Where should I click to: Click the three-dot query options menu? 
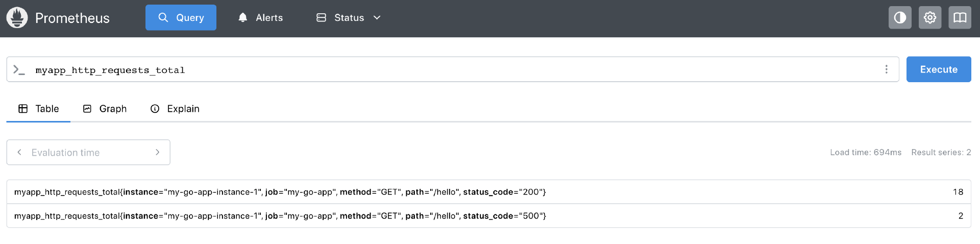coord(886,69)
